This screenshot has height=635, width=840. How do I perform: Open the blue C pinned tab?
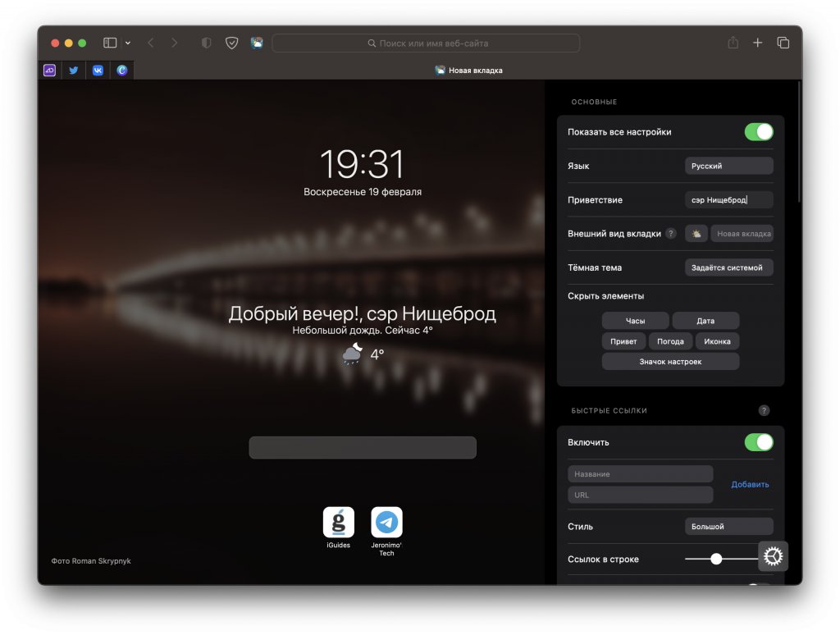122,71
